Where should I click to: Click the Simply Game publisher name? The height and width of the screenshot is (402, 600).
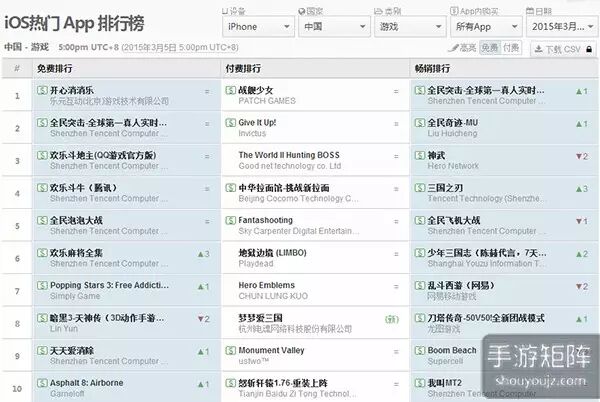[x=75, y=296]
